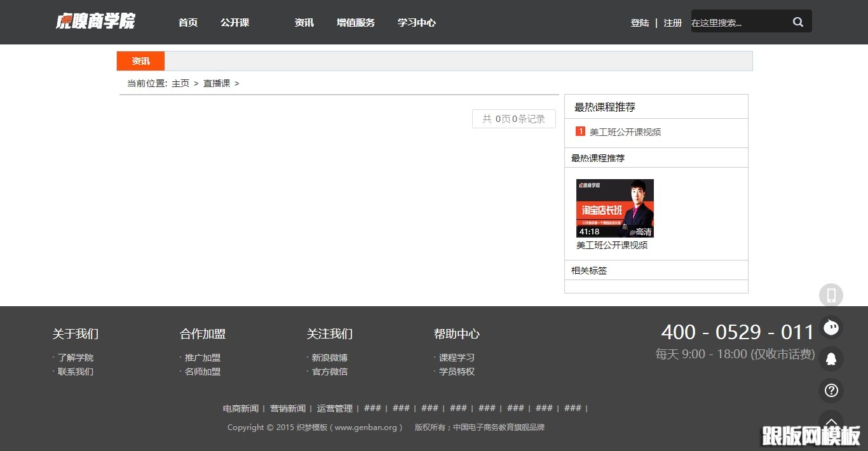
Task: Click the back-to-top arrow icon
Action: (831, 421)
